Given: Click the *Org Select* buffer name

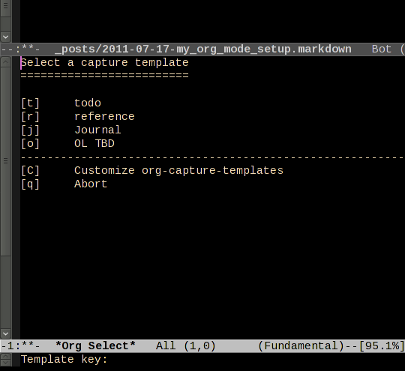Looking at the screenshot, I should click(x=95, y=346).
